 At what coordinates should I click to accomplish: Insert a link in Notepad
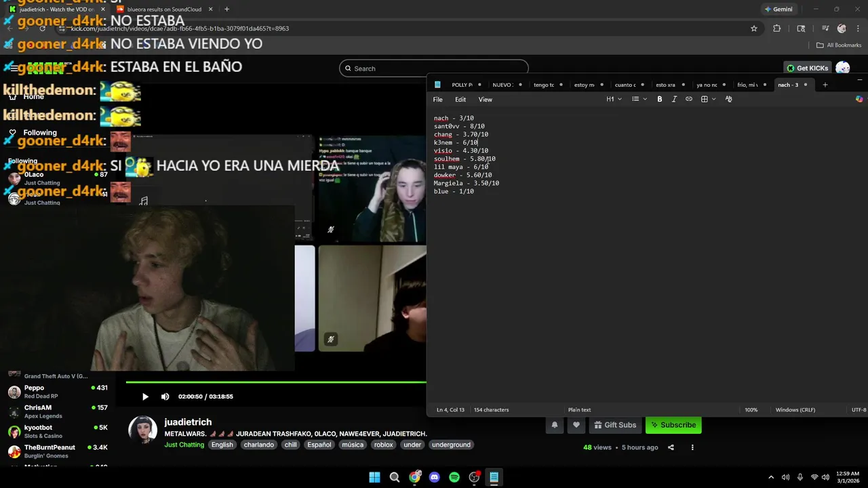(689, 99)
